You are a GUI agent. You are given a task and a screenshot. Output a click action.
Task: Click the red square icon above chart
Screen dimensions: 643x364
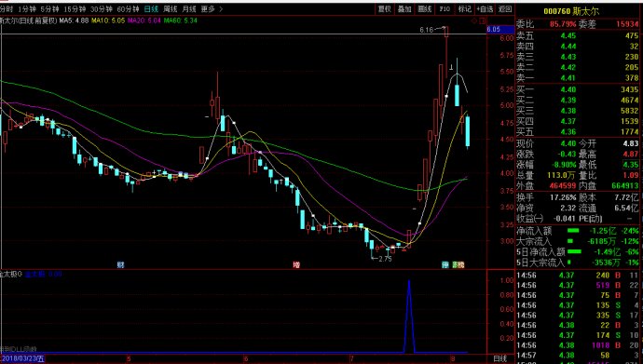[x=483, y=20]
